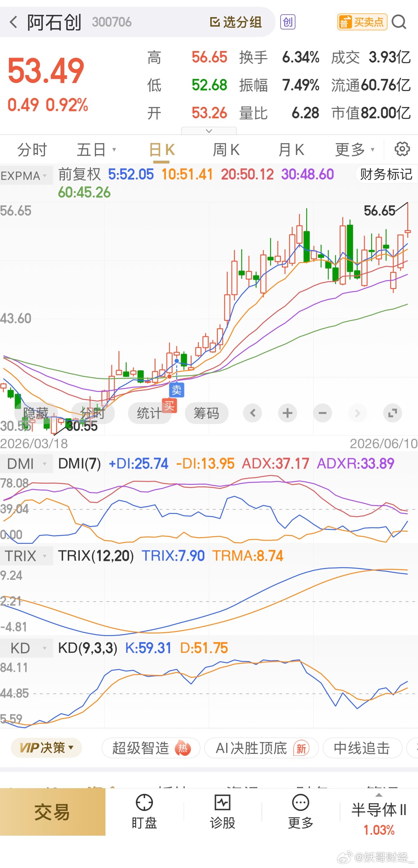
Task: Open the search magnifier icon
Action: click(x=399, y=22)
